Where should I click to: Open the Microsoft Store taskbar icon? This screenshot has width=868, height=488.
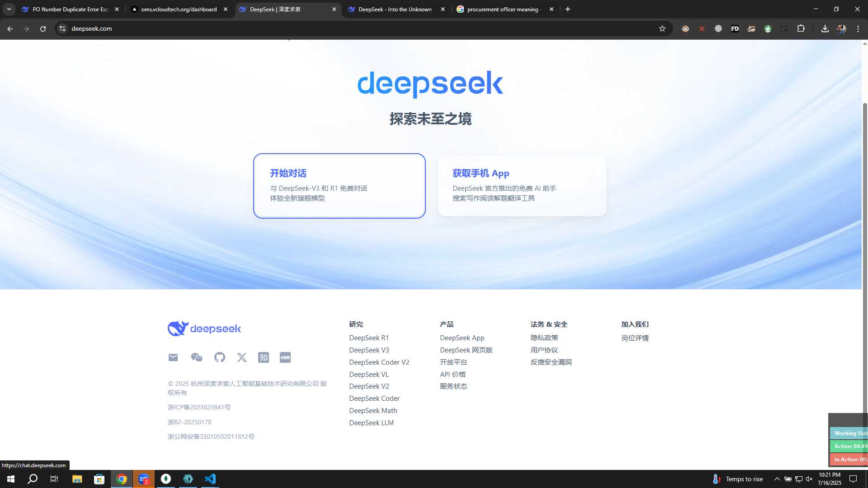(x=99, y=479)
